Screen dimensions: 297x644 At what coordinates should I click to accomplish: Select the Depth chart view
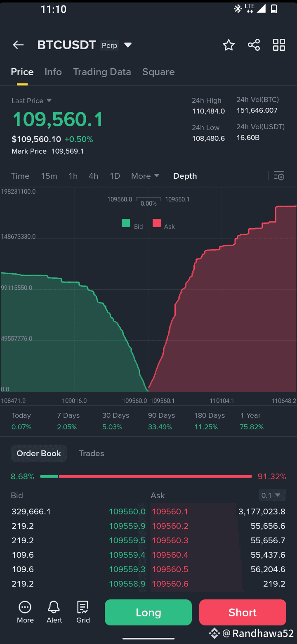pyautogui.click(x=185, y=176)
